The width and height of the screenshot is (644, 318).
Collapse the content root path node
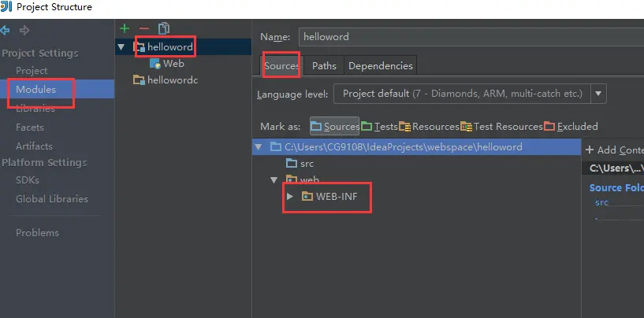(258, 147)
